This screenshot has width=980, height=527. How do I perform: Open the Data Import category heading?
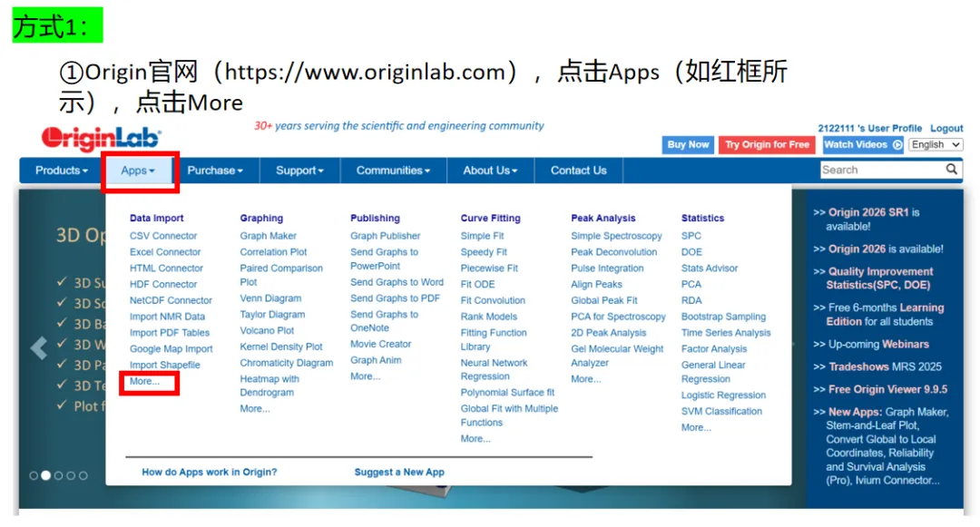coord(156,218)
